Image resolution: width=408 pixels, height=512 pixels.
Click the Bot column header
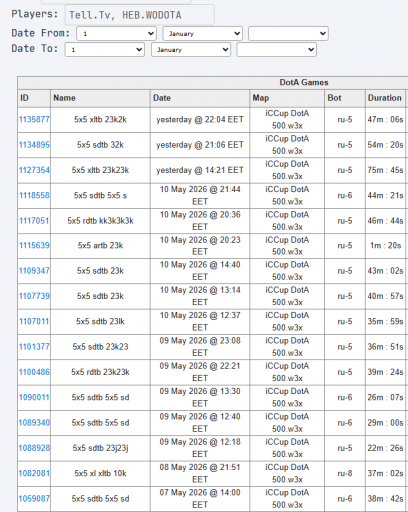334,98
